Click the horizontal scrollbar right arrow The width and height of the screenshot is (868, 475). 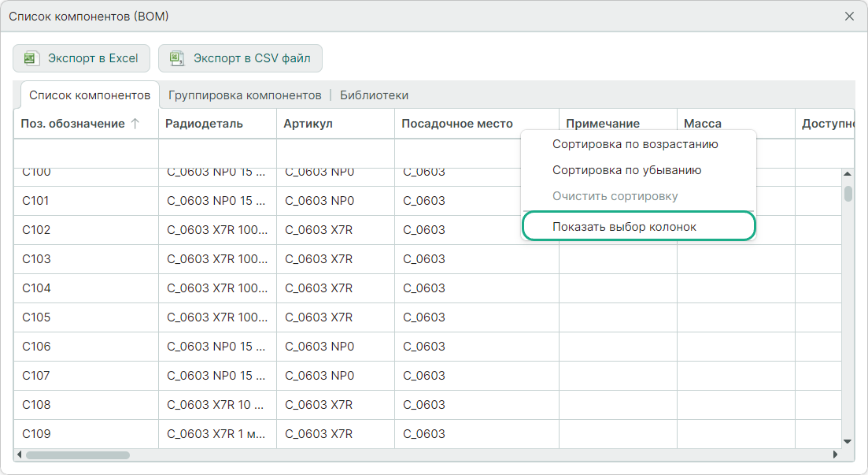[x=835, y=455]
